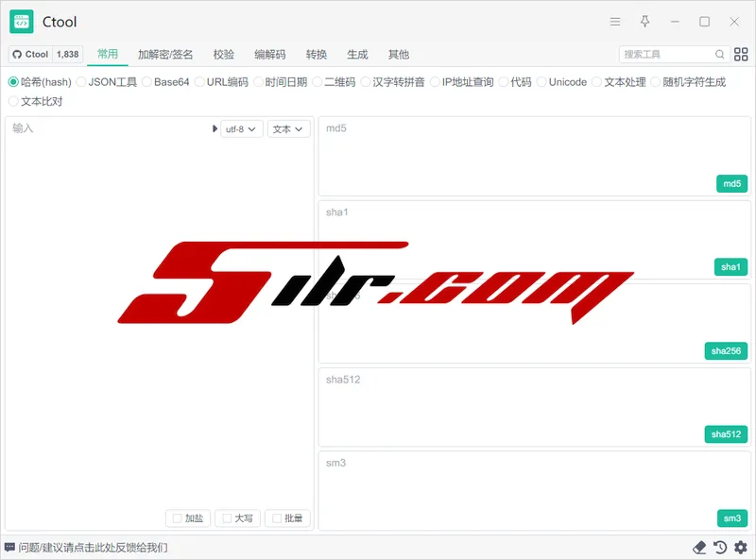Image resolution: width=756 pixels, height=560 pixels.
Task: Open the history clock icon
Action: click(720, 548)
